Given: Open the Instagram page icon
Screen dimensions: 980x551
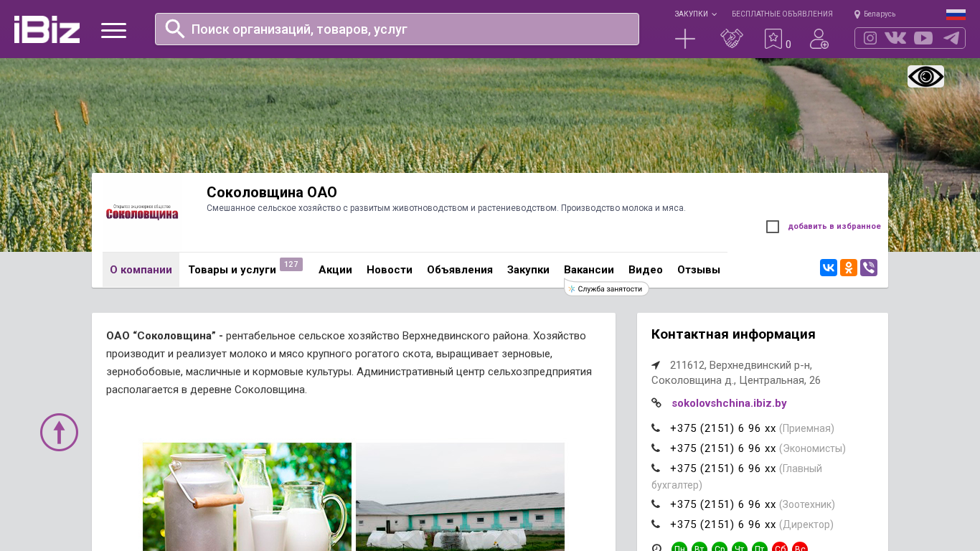Looking at the screenshot, I should (x=870, y=38).
